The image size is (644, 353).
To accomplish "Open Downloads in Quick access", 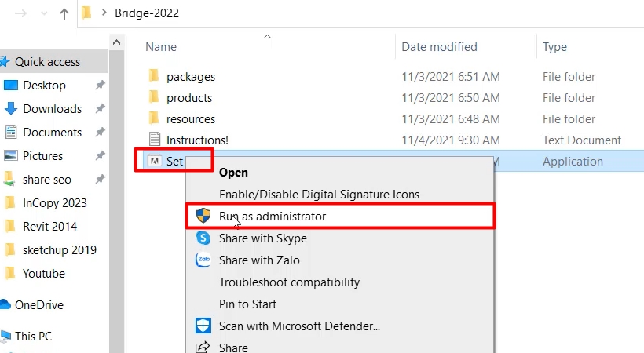I will [x=52, y=108].
